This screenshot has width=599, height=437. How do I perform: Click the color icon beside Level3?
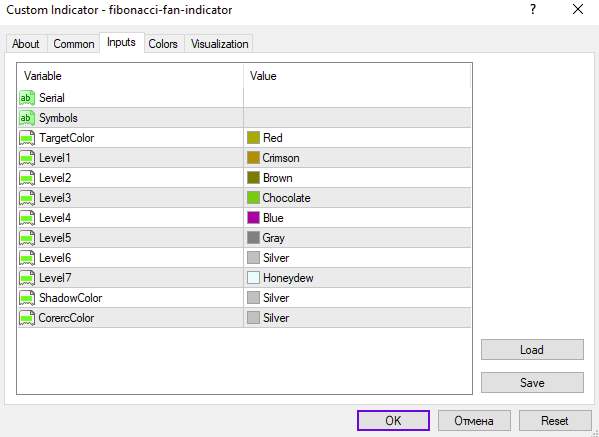click(x=27, y=198)
